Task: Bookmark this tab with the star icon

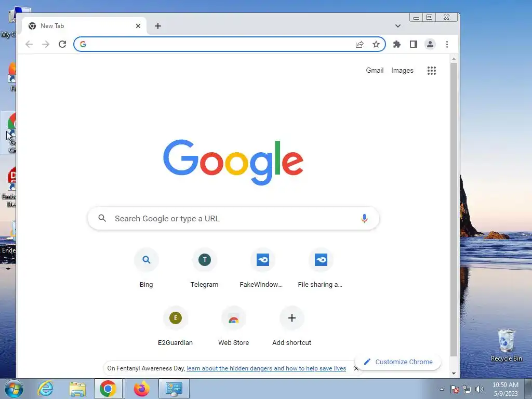Action: tap(376, 44)
